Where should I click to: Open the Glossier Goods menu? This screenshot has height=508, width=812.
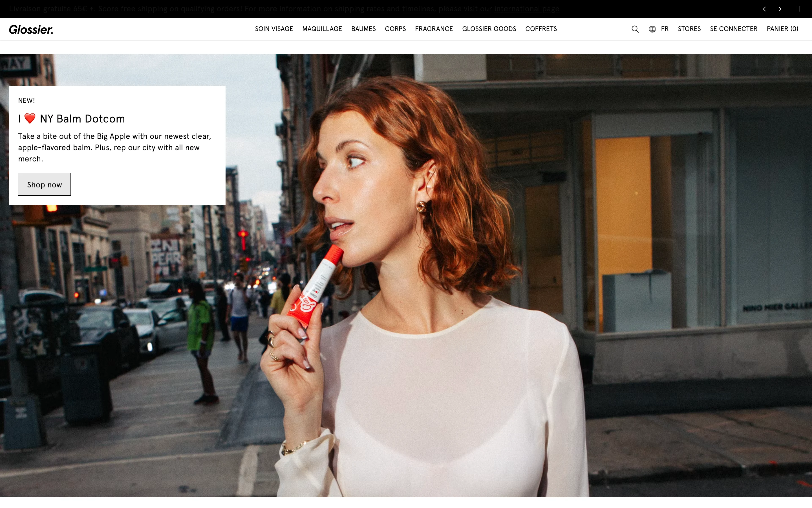point(489,29)
